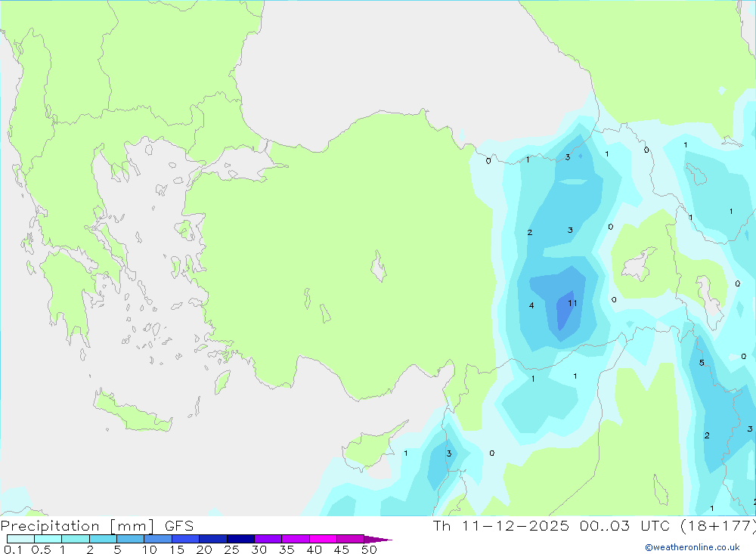Click the legend label "20"

(204, 549)
